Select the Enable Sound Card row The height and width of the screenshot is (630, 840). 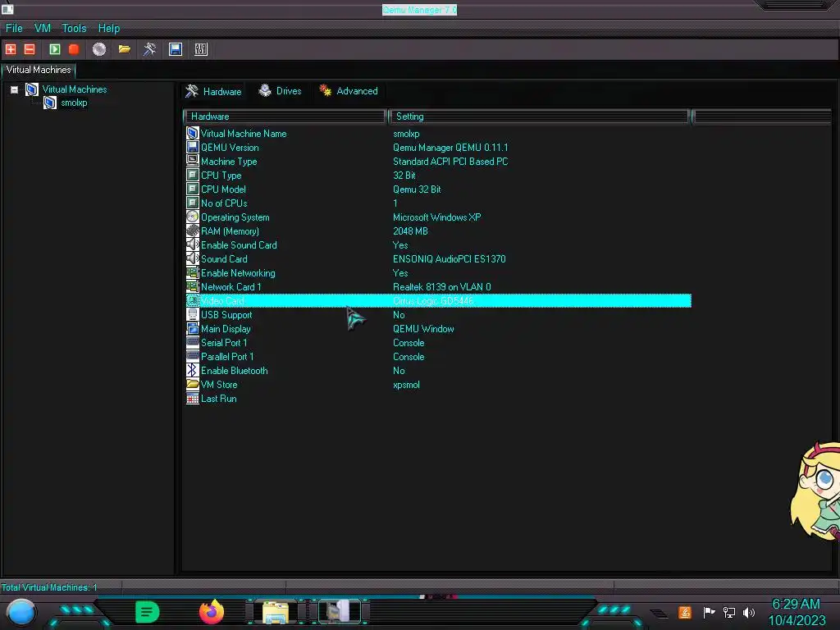[438, 244]
